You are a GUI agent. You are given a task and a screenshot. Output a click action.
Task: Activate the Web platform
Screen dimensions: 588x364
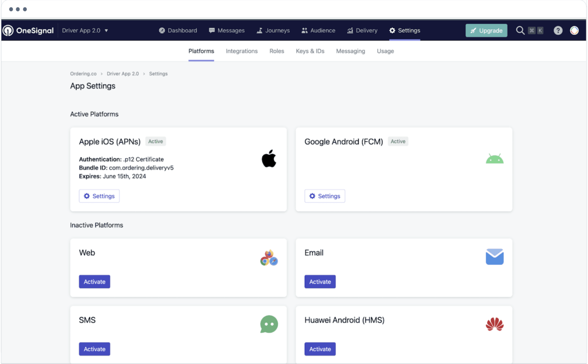(x=95, y=281)
